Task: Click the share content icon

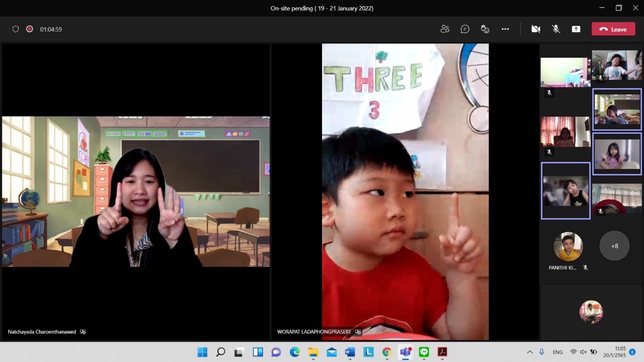Action: tap(576, 29)
